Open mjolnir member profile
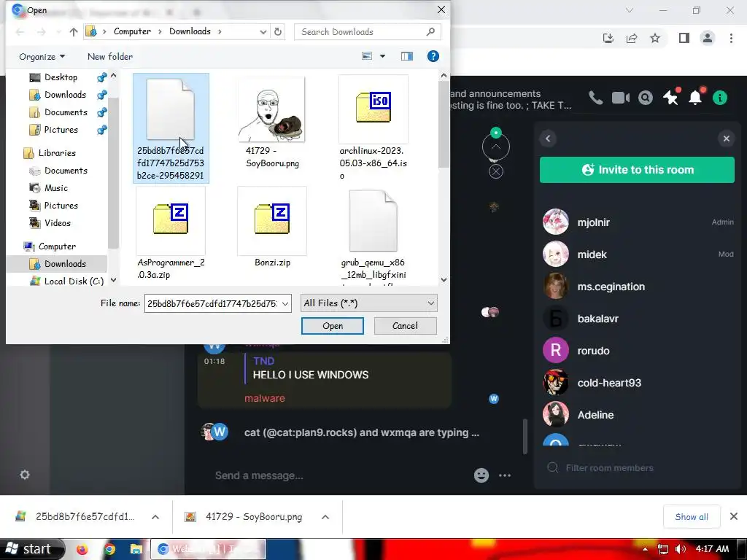Screen dimensions: 747x560 tap(638, 222)
